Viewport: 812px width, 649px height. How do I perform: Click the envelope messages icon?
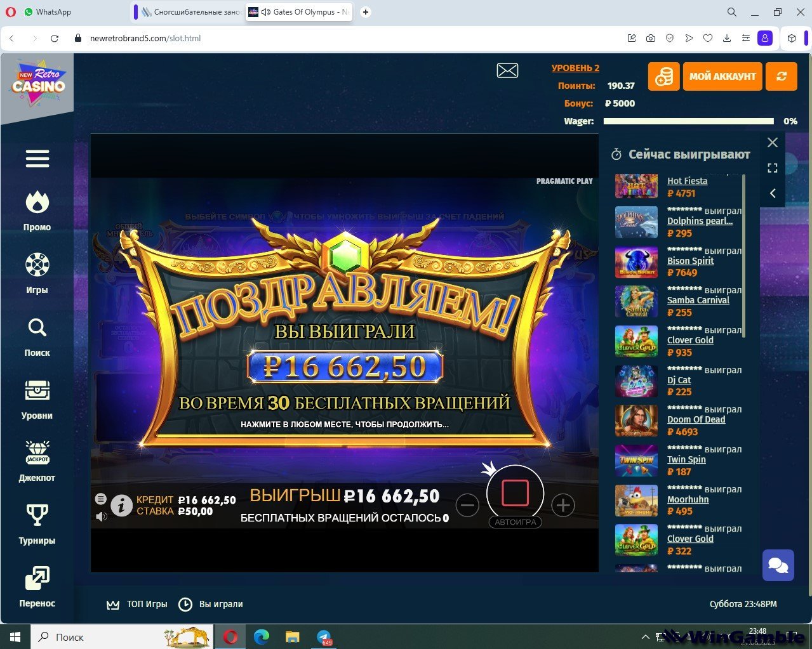coord(507,70)
